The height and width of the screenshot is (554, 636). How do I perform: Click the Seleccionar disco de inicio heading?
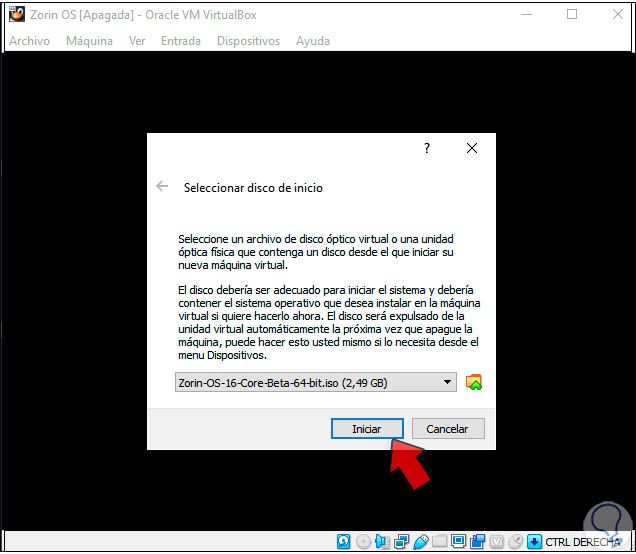(x=253, y=188)
